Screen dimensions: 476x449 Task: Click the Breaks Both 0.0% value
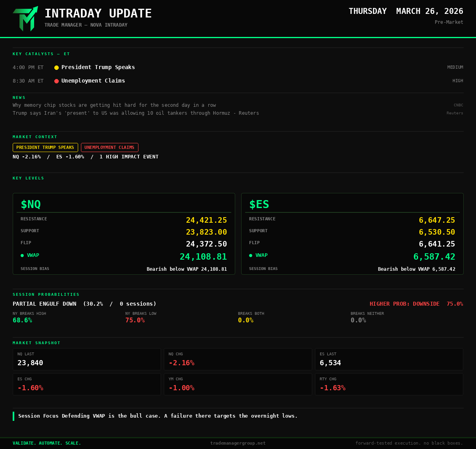(246, 320)
